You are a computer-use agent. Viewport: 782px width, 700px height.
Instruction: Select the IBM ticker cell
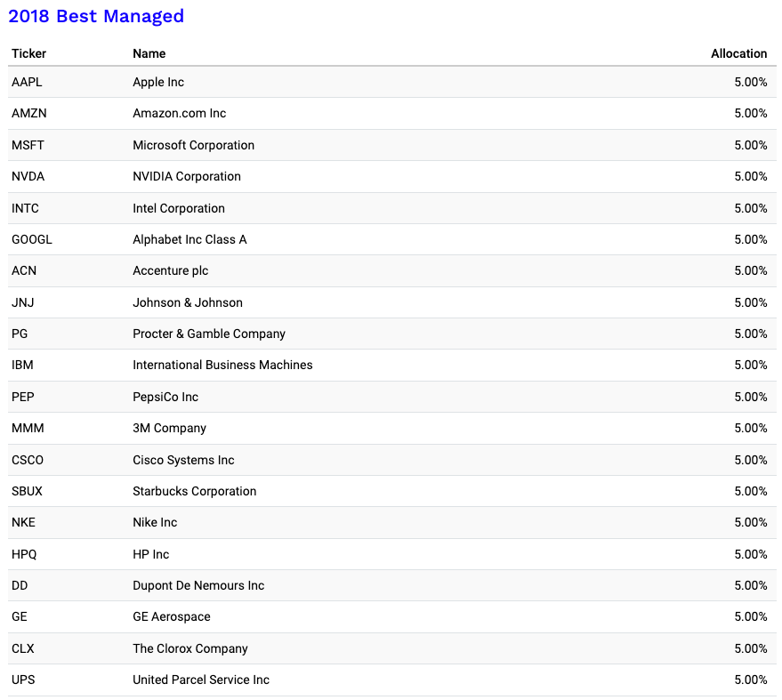tap(22, 365)
